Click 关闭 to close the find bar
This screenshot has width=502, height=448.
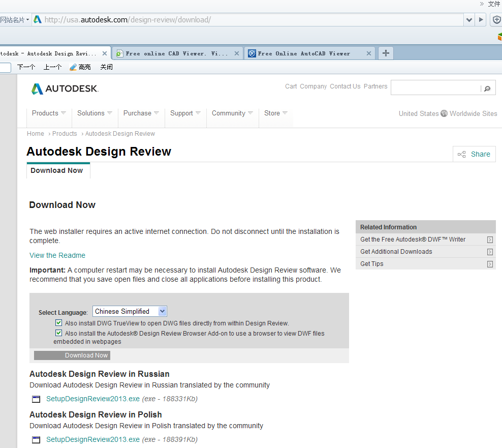[x=106, y=67]
